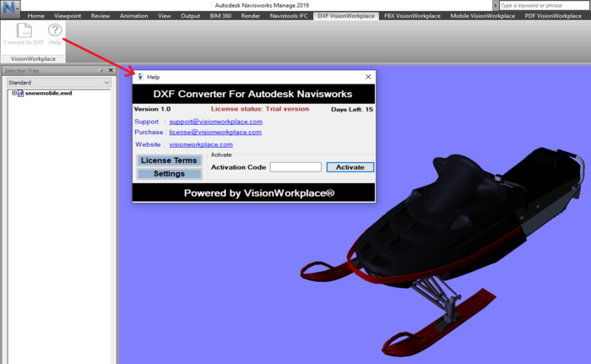Click the Convert to DXF icon
Image resolution: width=591 pixels, height=364 pixels.
24,31
